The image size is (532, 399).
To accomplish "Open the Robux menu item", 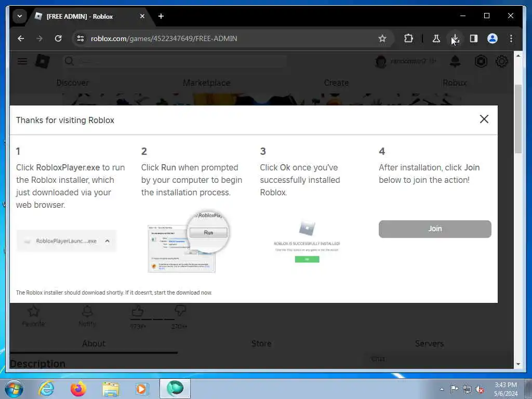I will (x=455, y=83).
